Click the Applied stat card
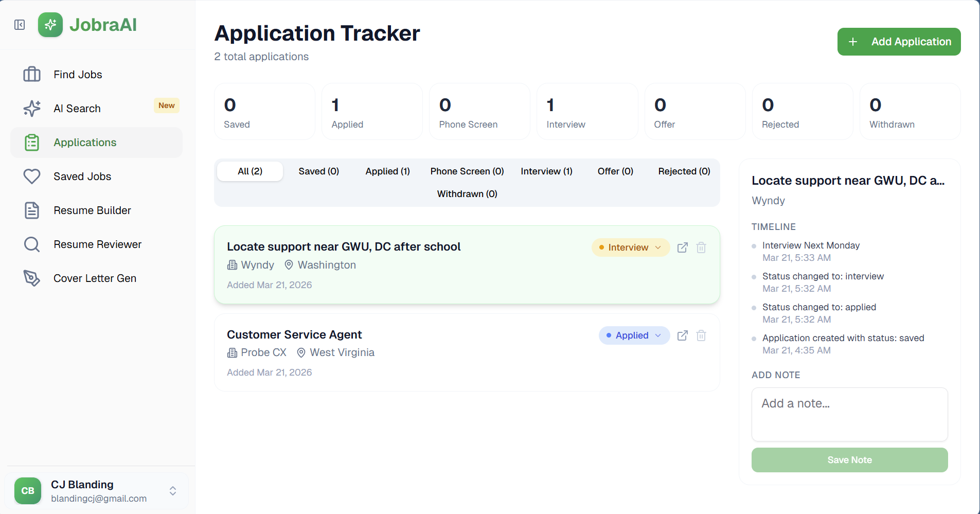 tap(372, 112)
